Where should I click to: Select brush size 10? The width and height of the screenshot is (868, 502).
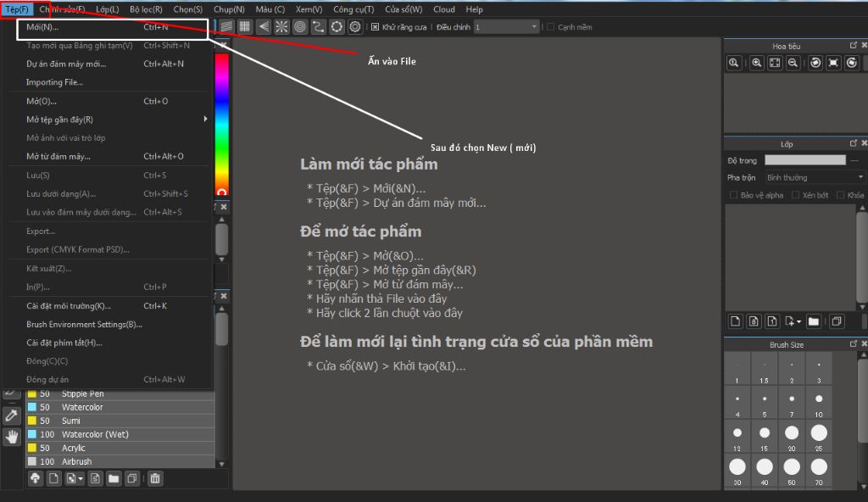tap(819, 403)
